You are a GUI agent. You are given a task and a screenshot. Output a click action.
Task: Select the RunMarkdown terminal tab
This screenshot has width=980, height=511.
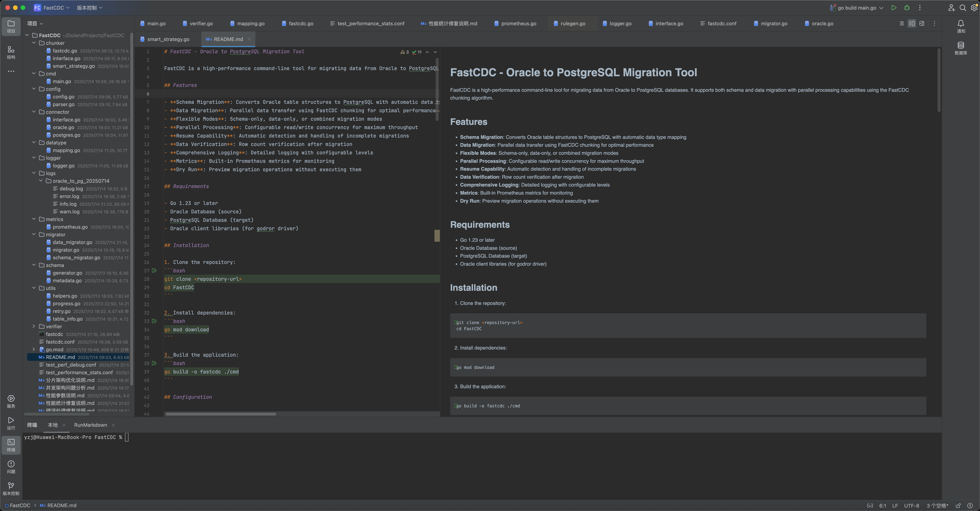coord(91,425)
